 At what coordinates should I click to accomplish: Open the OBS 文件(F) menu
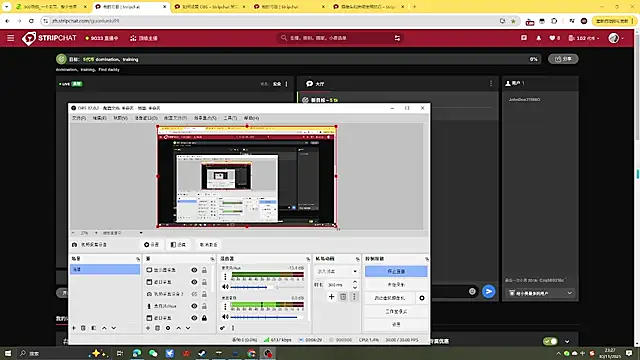pyautogui.click(x=79, y=118)
